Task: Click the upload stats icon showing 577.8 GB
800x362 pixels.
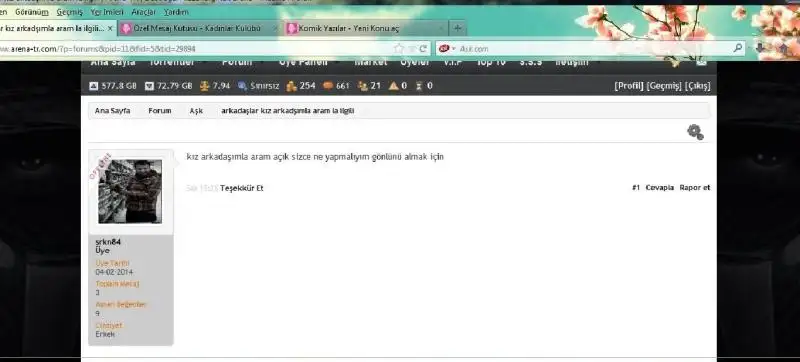Action: [x=93, y=86]
